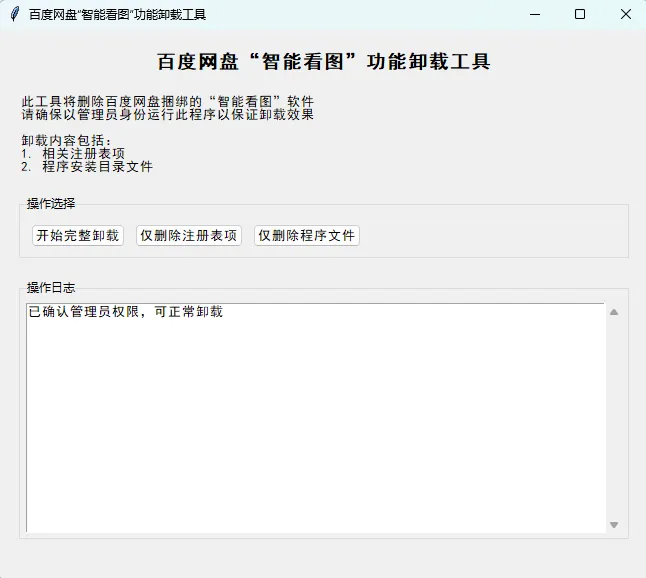This screenshot has width=646, height=578.
Task: Minimize the uninstaller window
Action: 535,14
